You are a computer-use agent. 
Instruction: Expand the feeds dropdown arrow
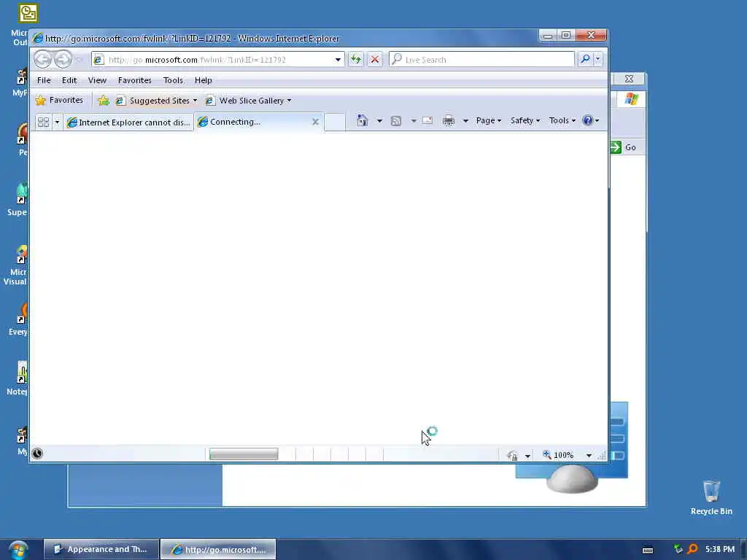(x=413, y=121)
